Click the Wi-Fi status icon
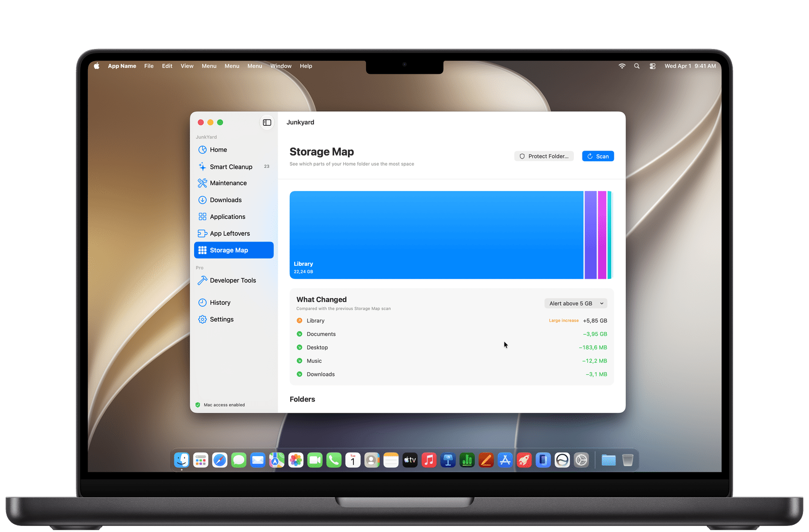The image size is (809, 532). tap(622, 66)
